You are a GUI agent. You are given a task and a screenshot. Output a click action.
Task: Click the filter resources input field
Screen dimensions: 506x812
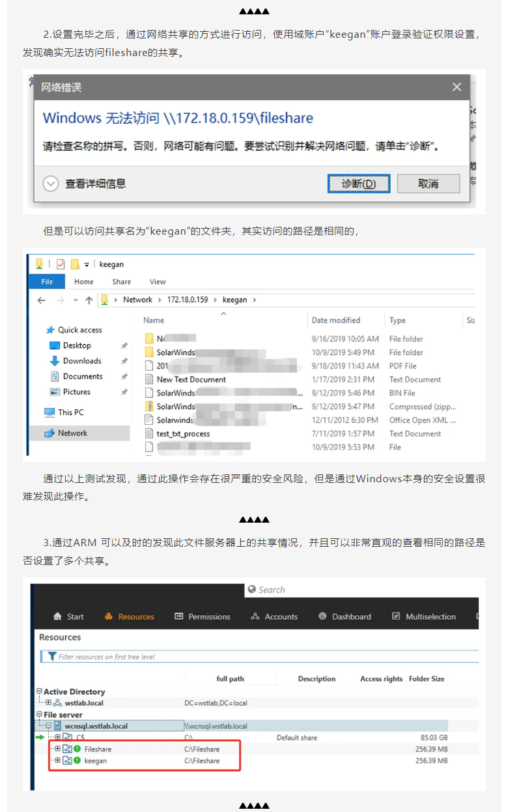[260, 657]
